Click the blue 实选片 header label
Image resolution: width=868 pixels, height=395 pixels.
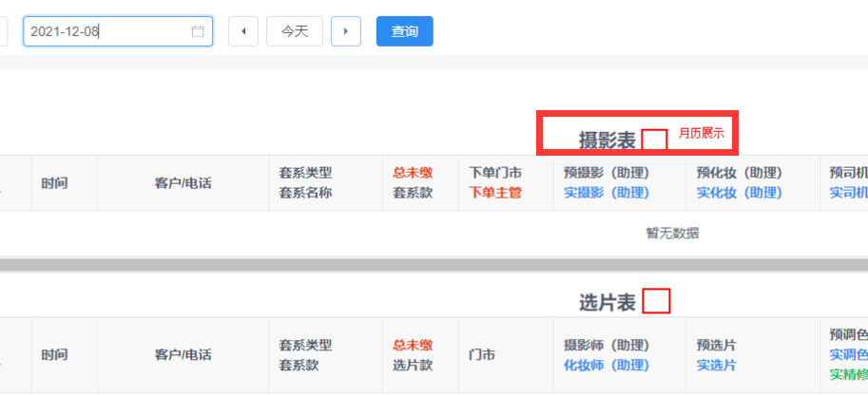[716, 366]
